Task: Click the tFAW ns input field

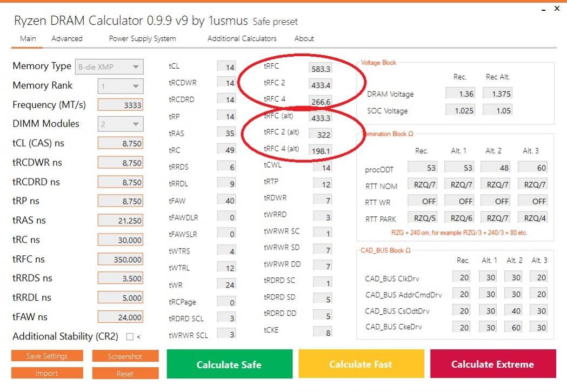Action: [121, 317]
